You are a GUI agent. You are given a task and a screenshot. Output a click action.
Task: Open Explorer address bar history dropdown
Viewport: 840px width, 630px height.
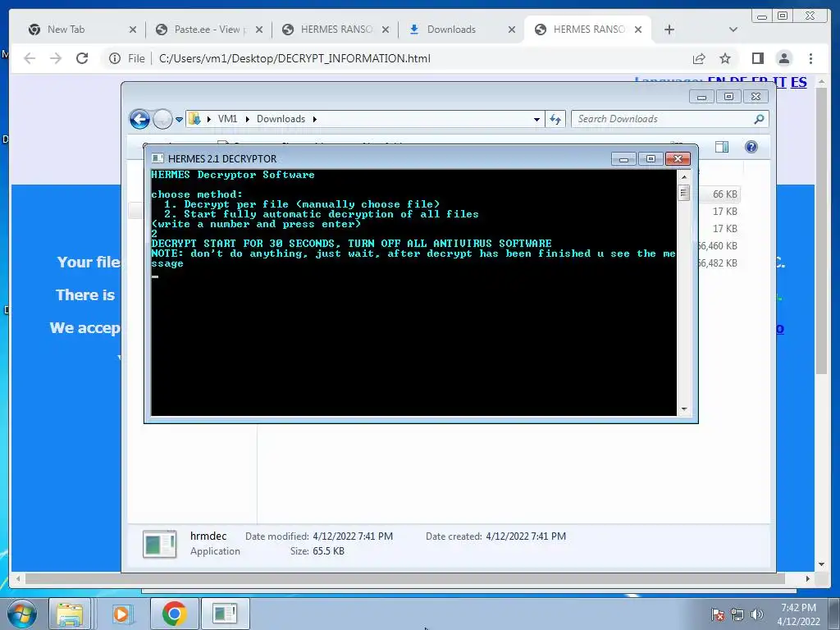pos(536,120)
